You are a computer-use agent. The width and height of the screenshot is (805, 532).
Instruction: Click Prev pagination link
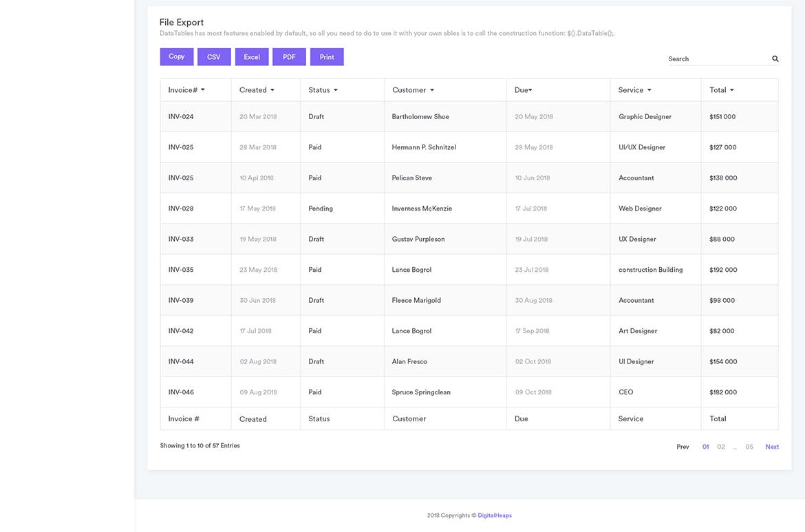pos(683,447)
